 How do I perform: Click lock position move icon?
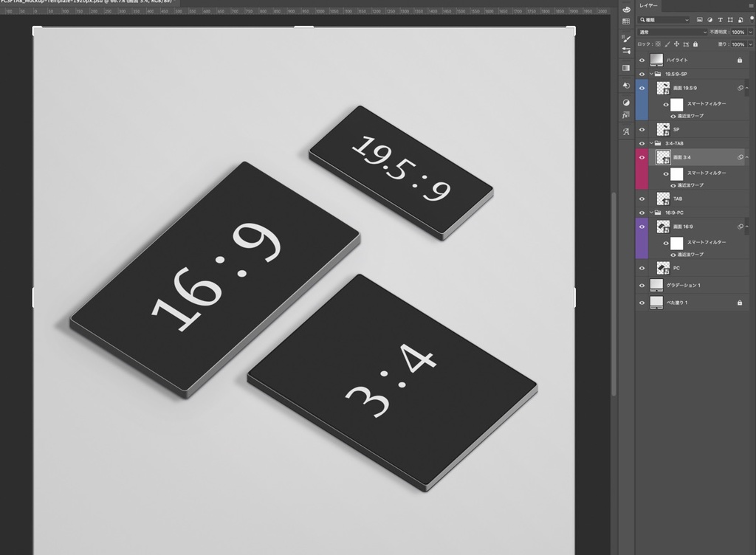point(676,44)
